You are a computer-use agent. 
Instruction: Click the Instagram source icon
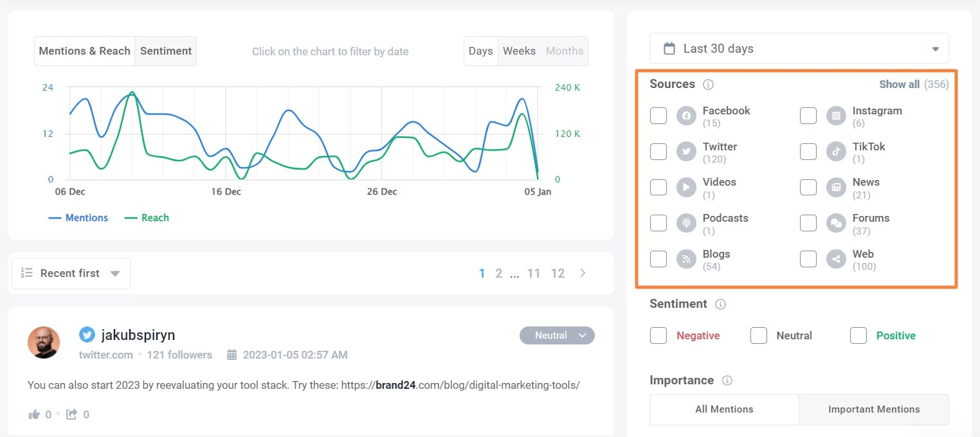click(x=836, y=116)
